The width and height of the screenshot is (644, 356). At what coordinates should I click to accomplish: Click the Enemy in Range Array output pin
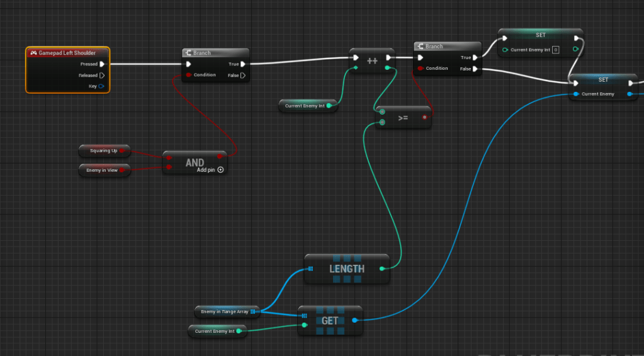253,311
